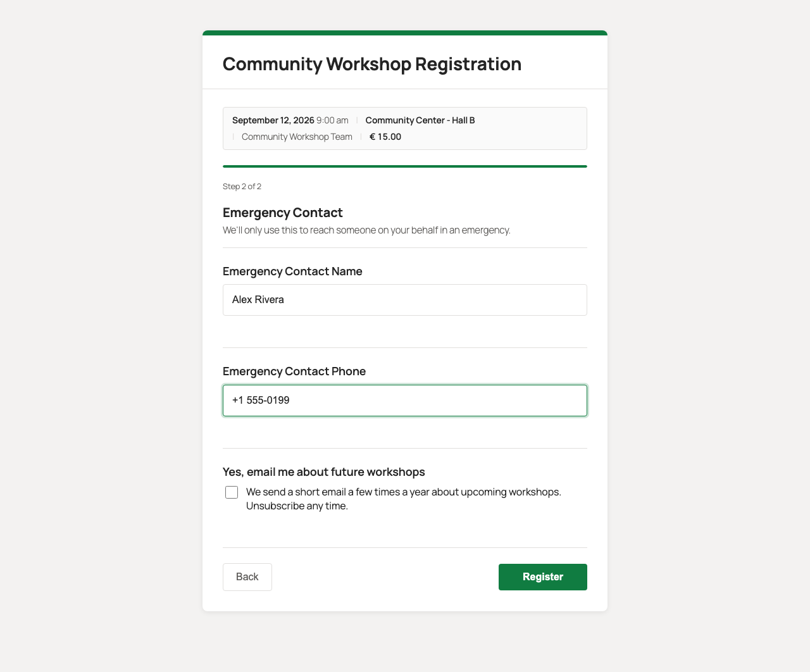Select the 'Yes, email me about future workshops' heading
This screenshot has height=672, width=810.
click(324, 472)
